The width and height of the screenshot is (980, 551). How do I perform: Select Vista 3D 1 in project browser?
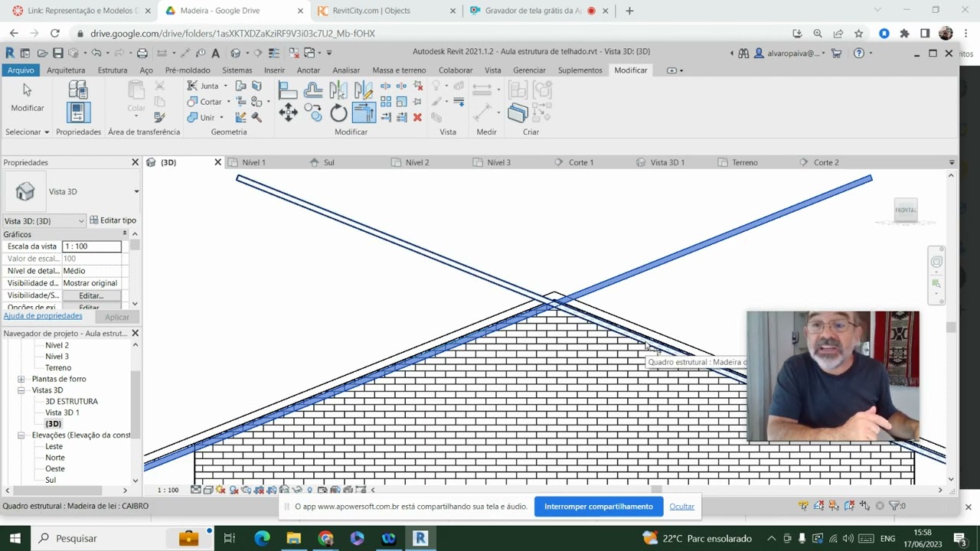click(62, 412)
